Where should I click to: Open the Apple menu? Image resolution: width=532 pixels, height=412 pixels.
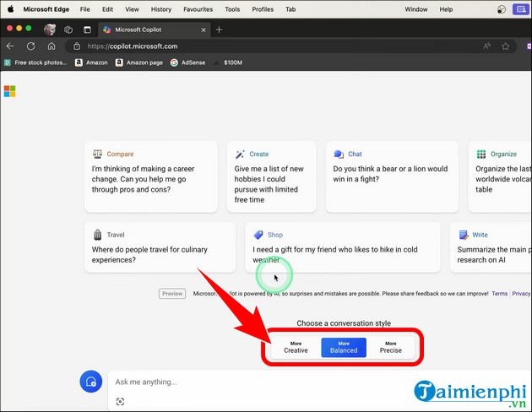(10, 9)
